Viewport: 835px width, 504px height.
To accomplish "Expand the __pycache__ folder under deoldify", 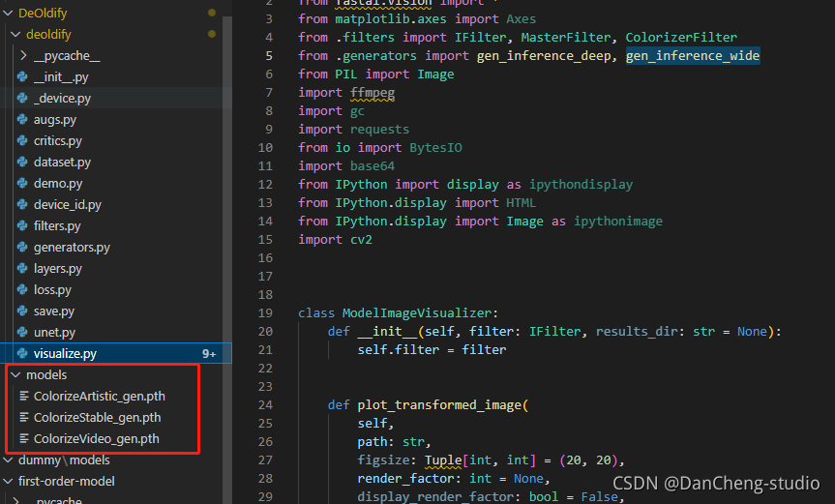I will [23, 55].
